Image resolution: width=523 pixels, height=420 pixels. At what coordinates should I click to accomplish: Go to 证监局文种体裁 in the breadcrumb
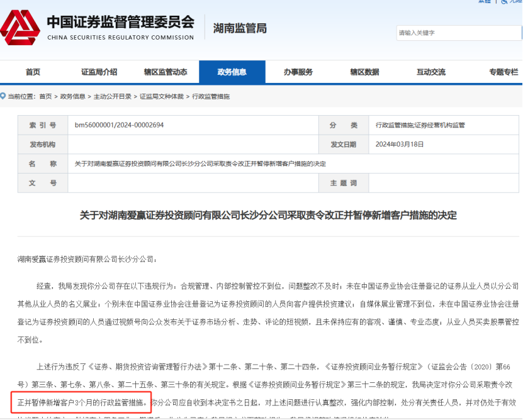[162, 96]
